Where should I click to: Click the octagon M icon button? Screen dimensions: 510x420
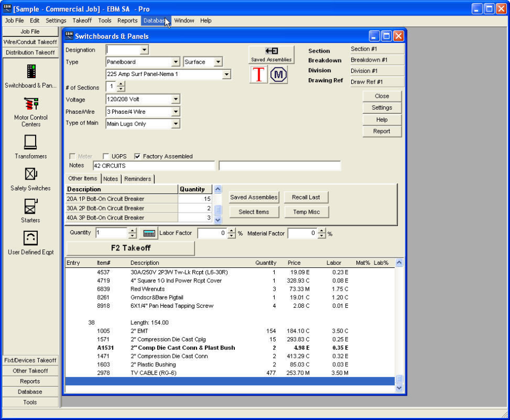tap(278, 74)
